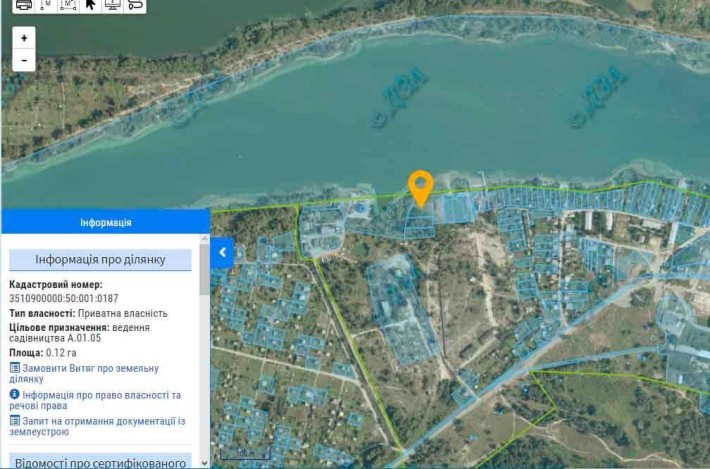This screenshot has height=469, width=710.
Task: Click the monitor screen toolbar icon
Action: click(x=112, y=5)
